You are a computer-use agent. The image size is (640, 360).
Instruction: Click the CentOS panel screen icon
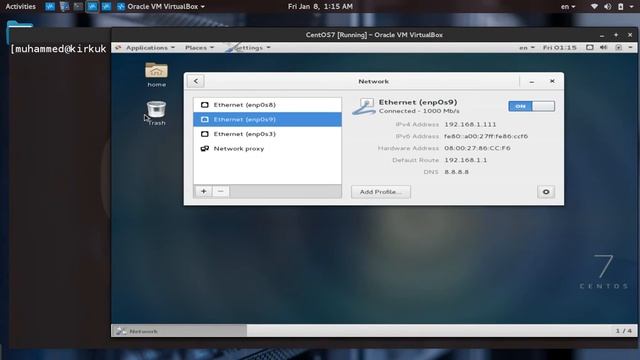(x=589, y=48)
